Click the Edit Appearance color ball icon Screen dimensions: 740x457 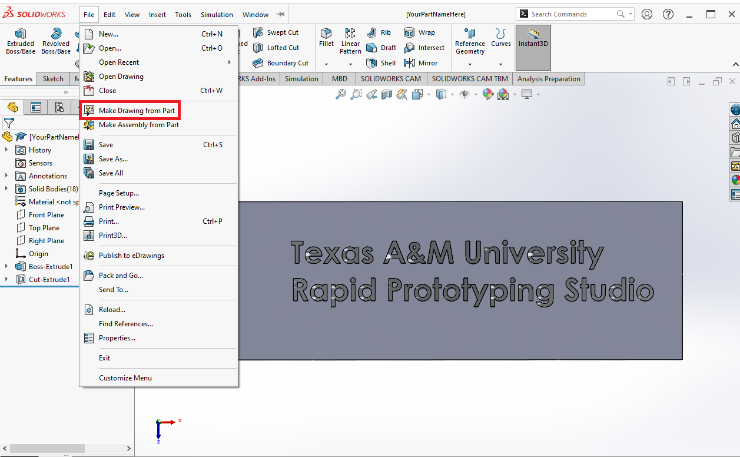point(488,94)
